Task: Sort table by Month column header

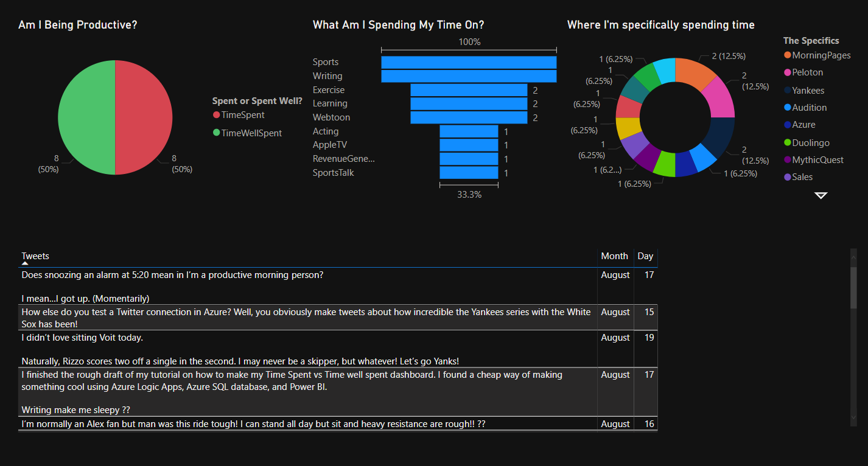Action: (x=614, y=256)
